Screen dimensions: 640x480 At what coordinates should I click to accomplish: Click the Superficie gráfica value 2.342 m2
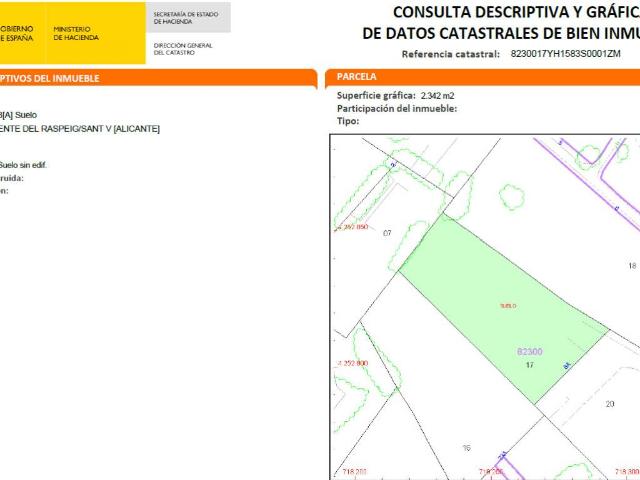tap(437, 96)
